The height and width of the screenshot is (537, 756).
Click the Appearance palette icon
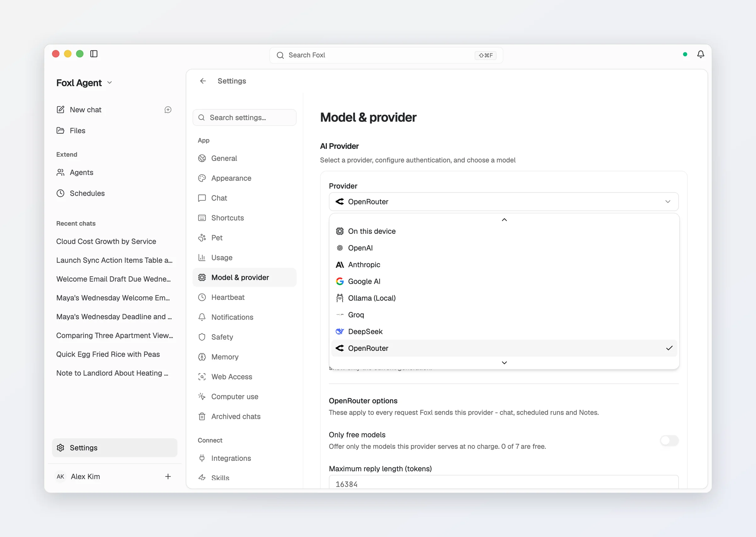coord(202,178)
